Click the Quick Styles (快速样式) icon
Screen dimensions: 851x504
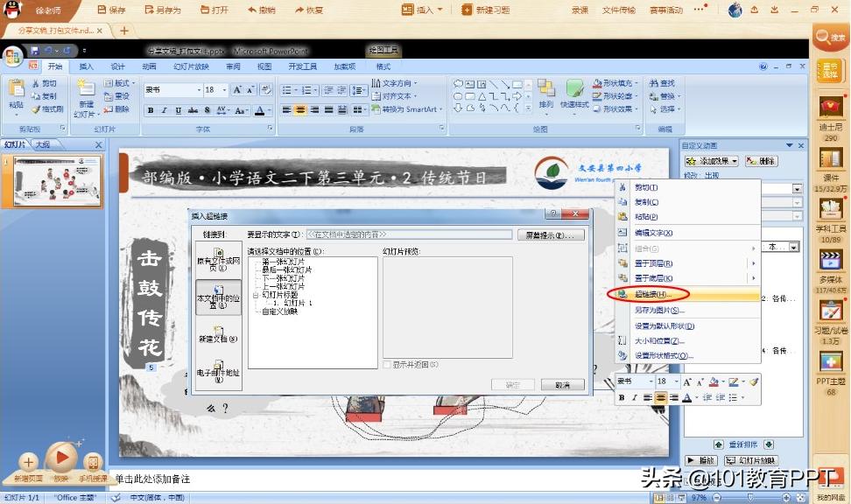coord(574,88)
